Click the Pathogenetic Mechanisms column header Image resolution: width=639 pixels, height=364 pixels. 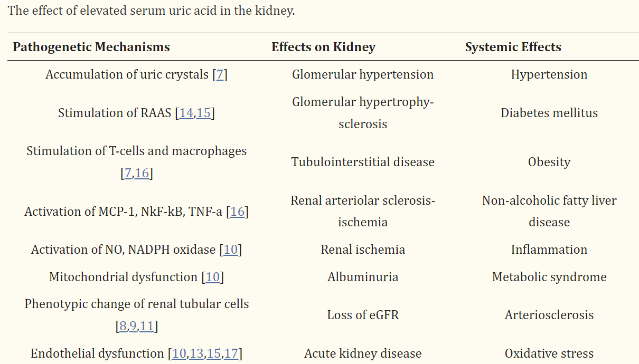(91, 47)
